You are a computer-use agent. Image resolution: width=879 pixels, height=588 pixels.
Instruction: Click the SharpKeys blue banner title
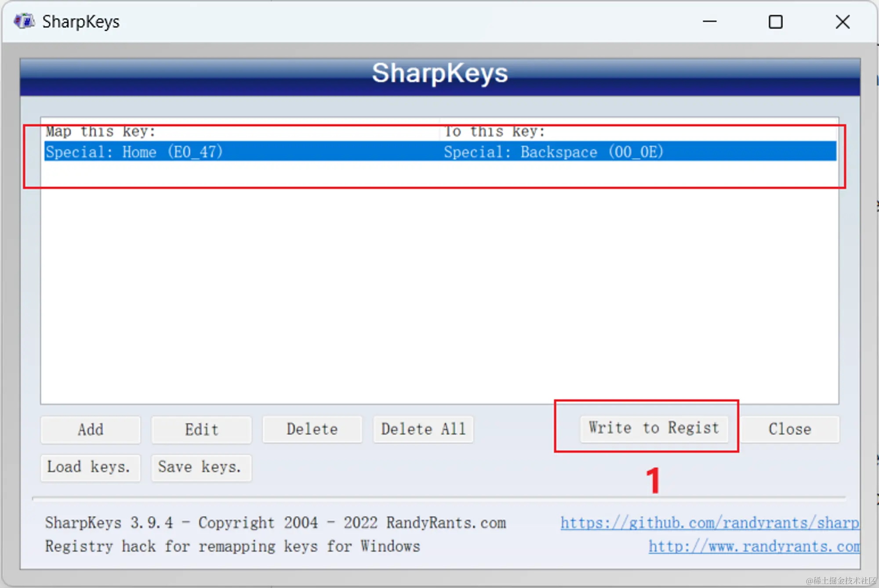[439, 73]
